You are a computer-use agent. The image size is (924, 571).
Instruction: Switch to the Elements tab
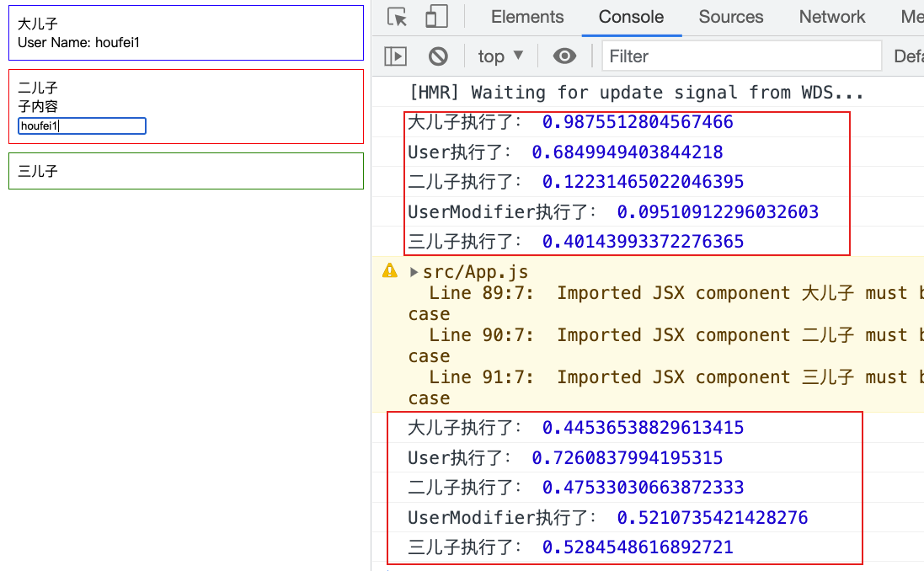527,17
